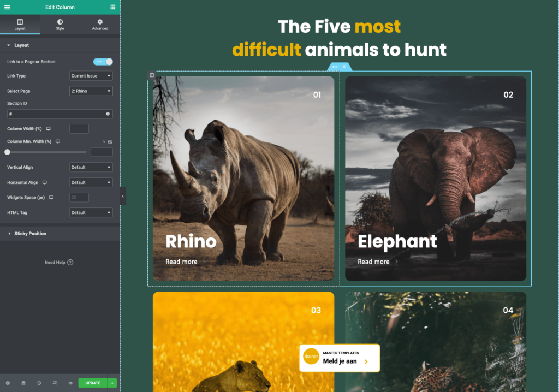Open the Elementor hamburger menu
This screenshot has width=559, height=392.
(x=7, y=7)
